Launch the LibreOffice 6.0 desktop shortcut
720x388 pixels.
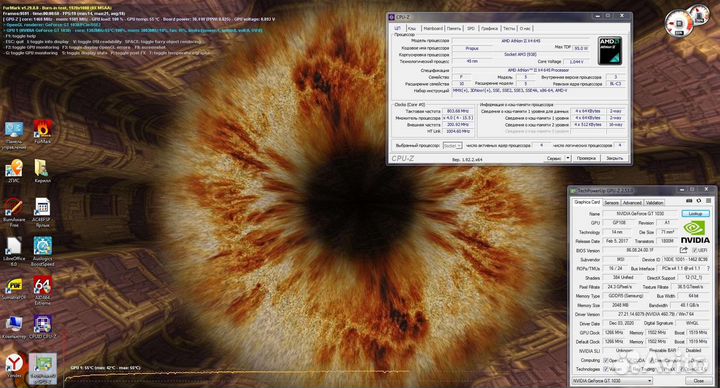[14, 251]
